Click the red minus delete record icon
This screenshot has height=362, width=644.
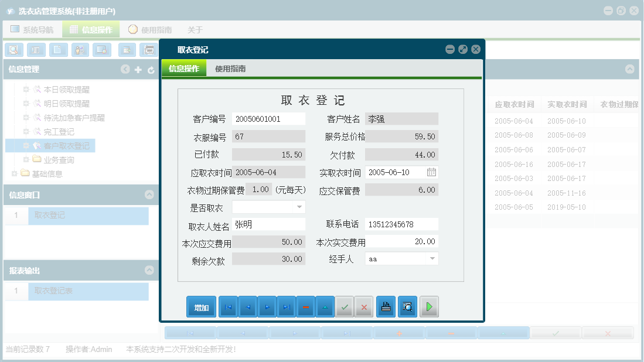pos(305,306)
